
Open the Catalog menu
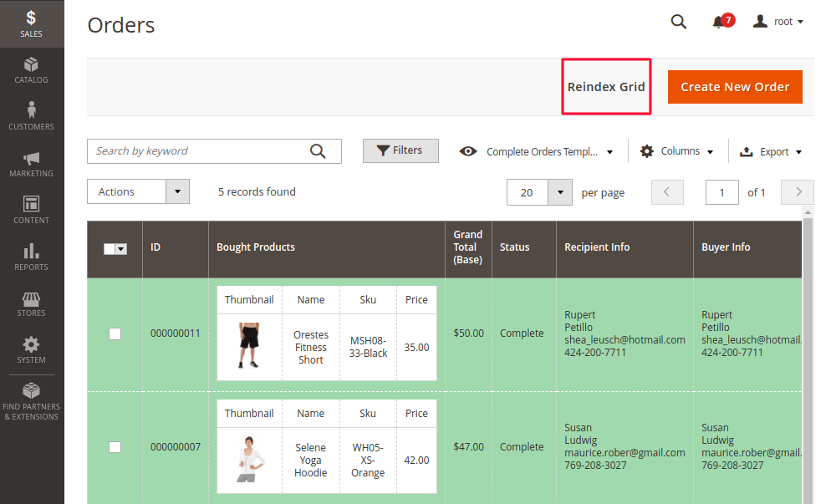point(32,71)
